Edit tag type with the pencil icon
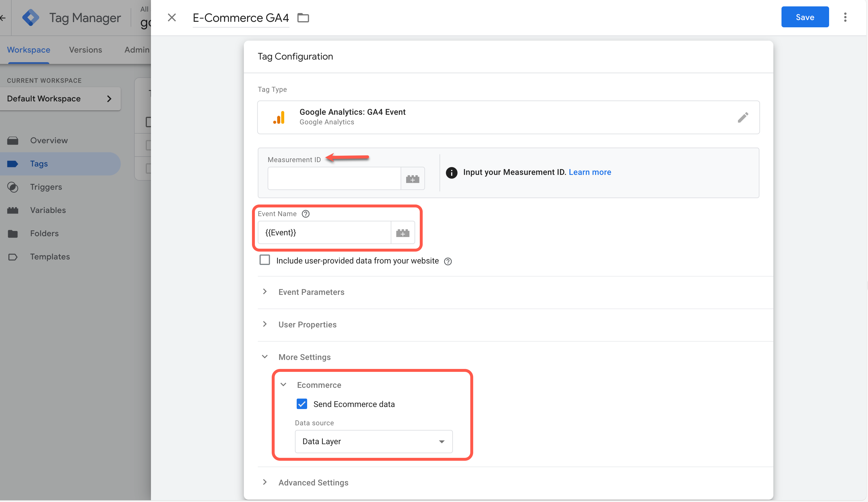 pos(743,117)
